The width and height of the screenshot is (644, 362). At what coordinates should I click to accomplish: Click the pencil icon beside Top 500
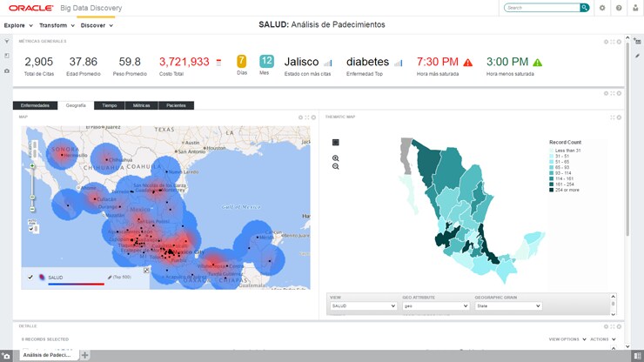[x=109, y=277]
